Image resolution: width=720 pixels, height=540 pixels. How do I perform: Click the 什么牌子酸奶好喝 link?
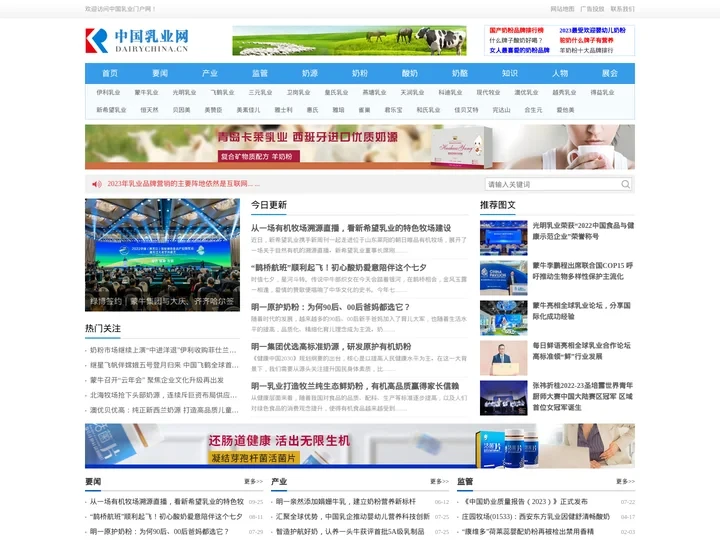pos(516,40)
